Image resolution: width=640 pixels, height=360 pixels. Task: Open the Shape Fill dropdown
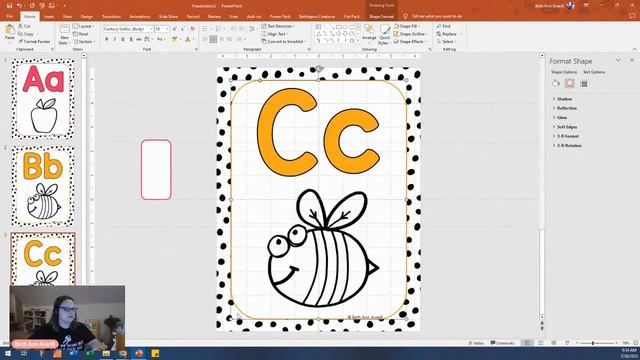point(407,26)
